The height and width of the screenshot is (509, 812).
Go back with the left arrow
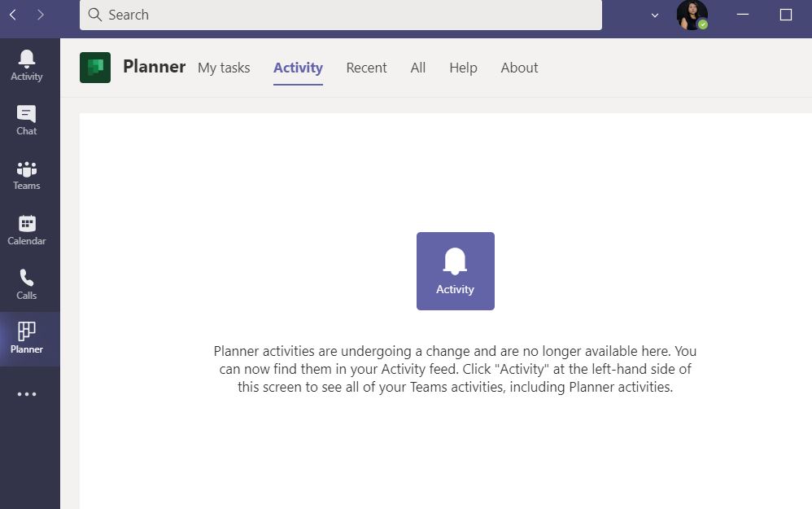pos(14,15)
